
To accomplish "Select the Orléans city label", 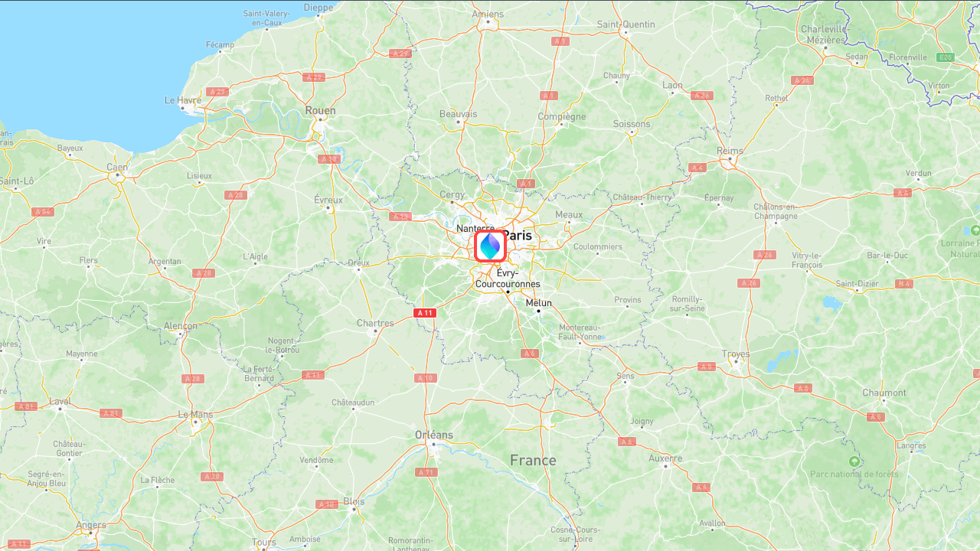I will (434, 435).
